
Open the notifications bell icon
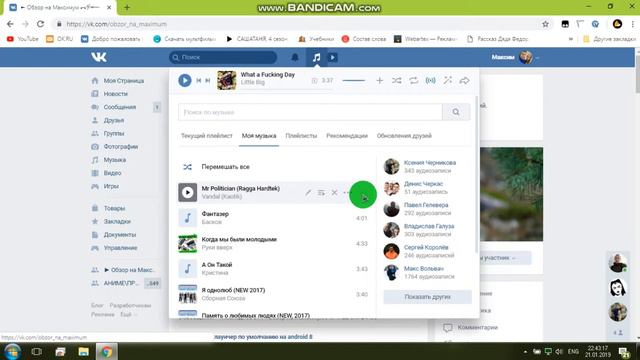[x=295, y=58]
